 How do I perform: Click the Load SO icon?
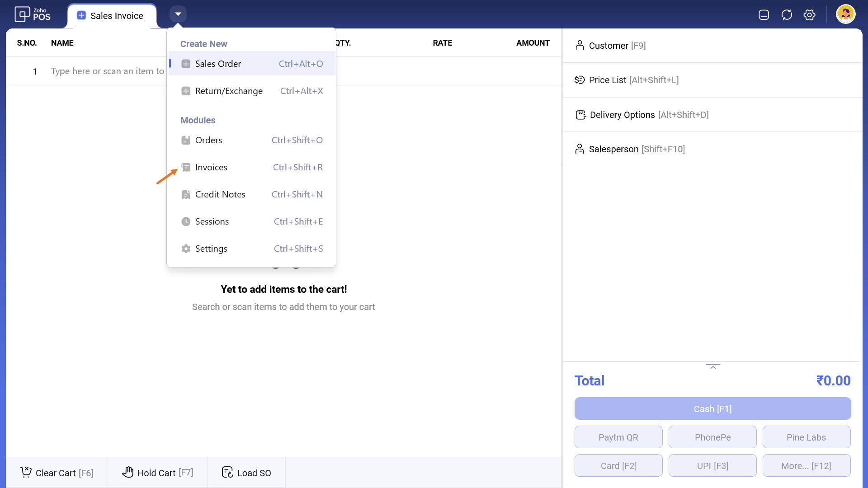click(x=227, y=472)
